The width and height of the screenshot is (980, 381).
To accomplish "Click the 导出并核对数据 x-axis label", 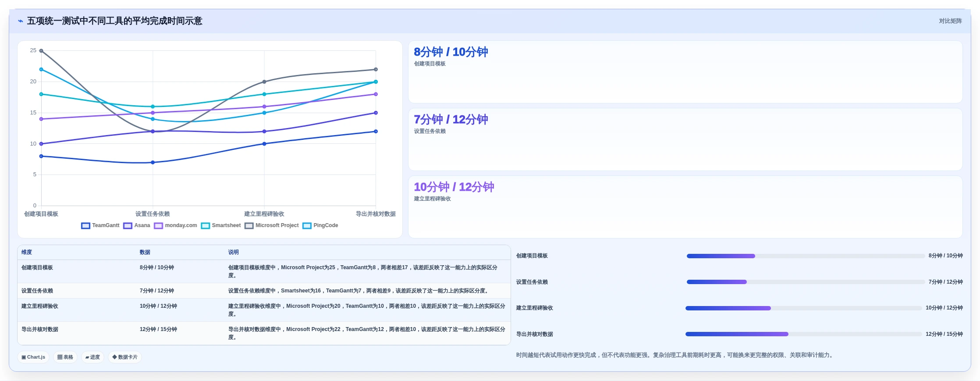I will 376,214.
